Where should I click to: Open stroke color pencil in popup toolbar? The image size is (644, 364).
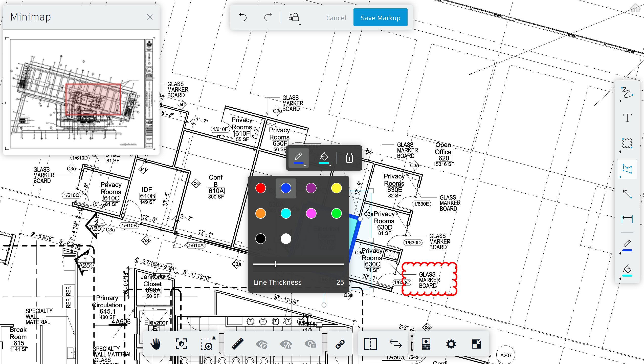[299, 158]
